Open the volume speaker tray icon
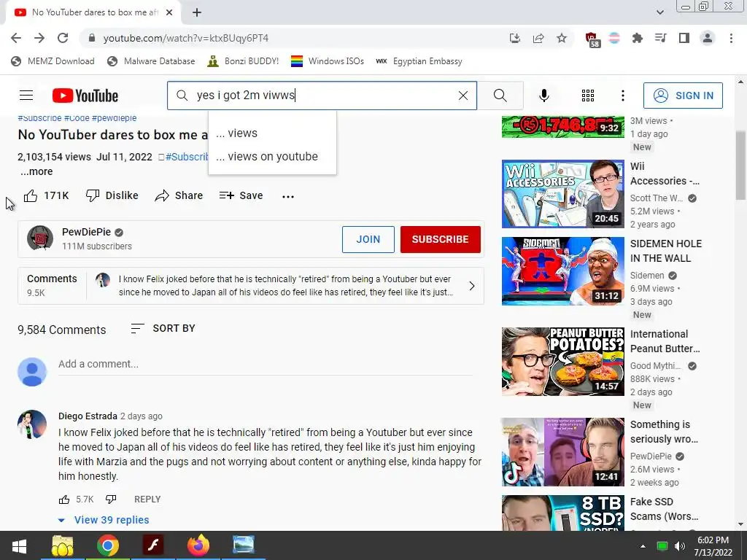This screenshot has width=747, height=560. coord(679,546)
